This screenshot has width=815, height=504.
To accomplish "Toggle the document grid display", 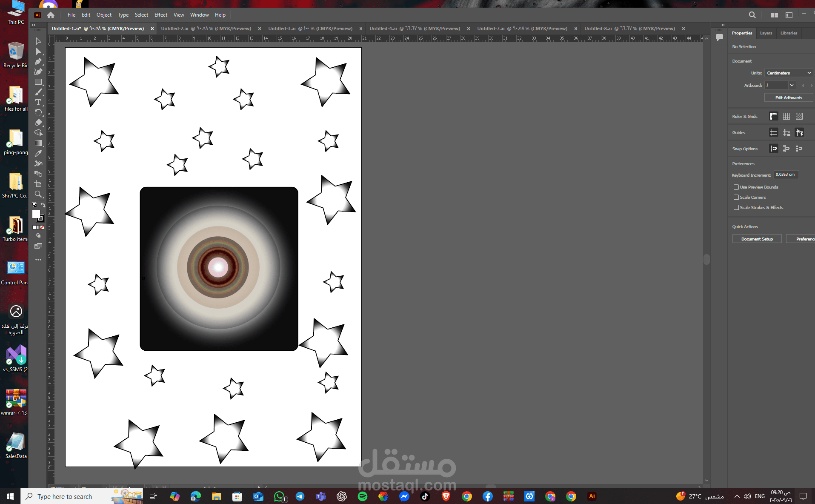I will point(786,116).
